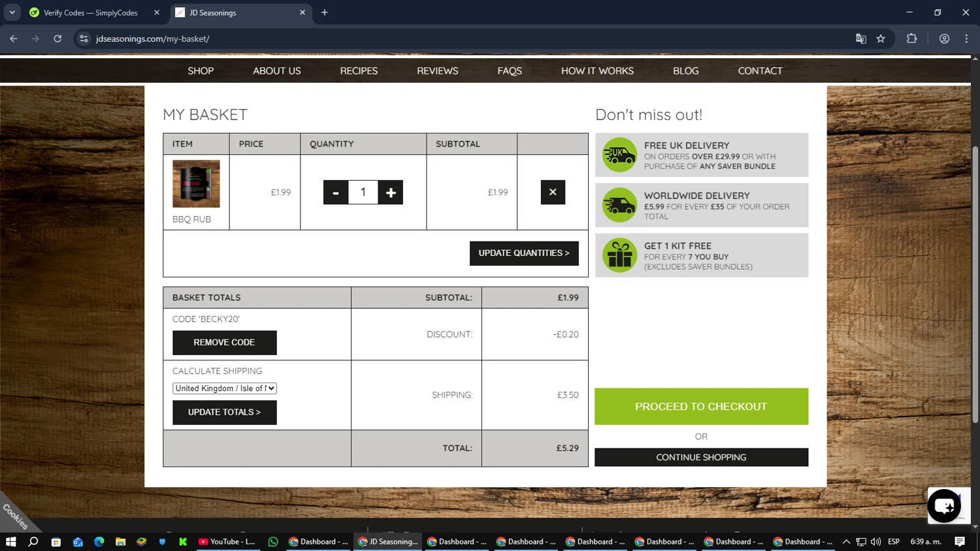Click the worldwide delivery van icon

point(619,205)
